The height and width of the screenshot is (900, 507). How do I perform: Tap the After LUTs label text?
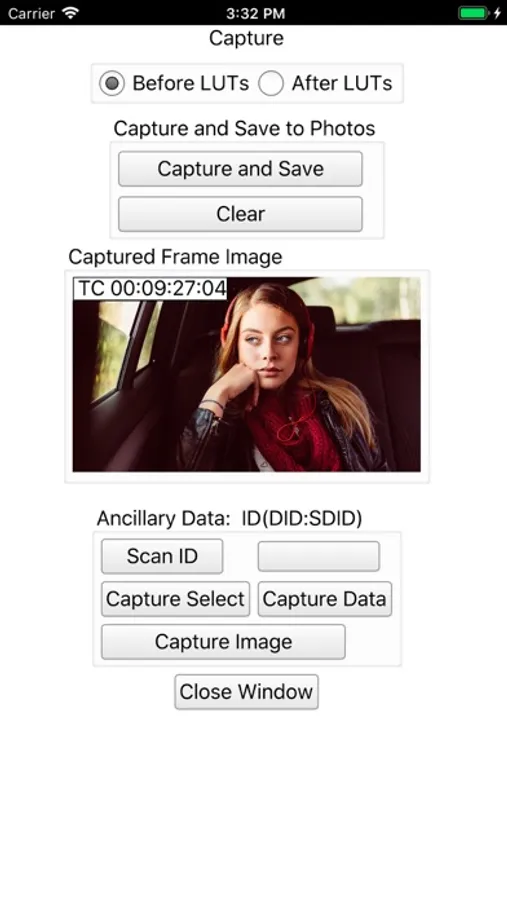click(342, 84)
